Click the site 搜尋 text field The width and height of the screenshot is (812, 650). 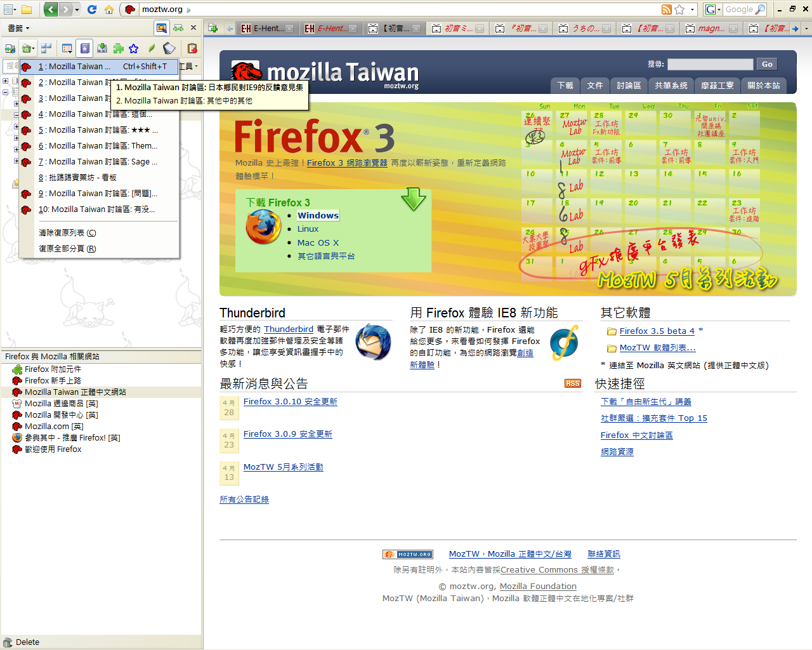(x=710, y=64)
